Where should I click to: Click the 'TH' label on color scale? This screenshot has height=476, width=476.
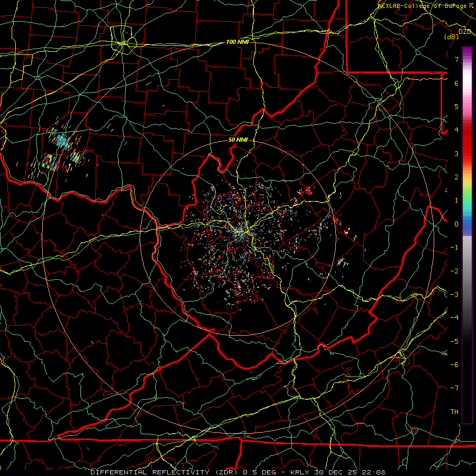454,412
